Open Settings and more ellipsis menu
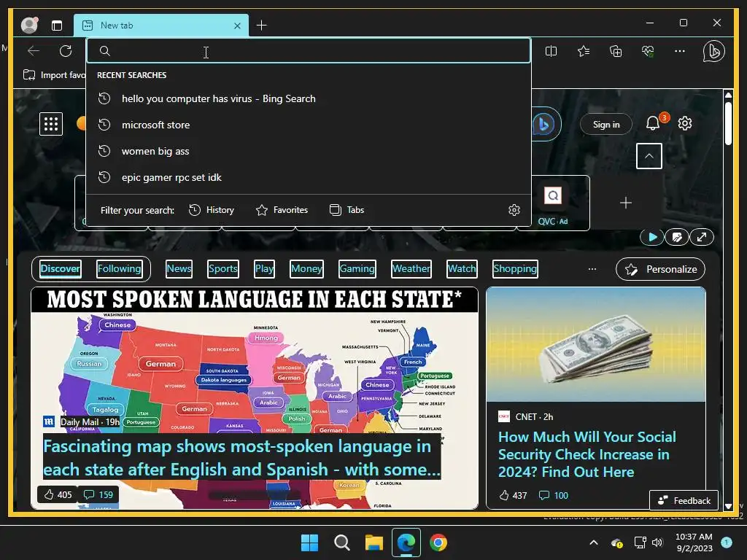The height and width of the screenshot is (560, 747). (680, 51)
